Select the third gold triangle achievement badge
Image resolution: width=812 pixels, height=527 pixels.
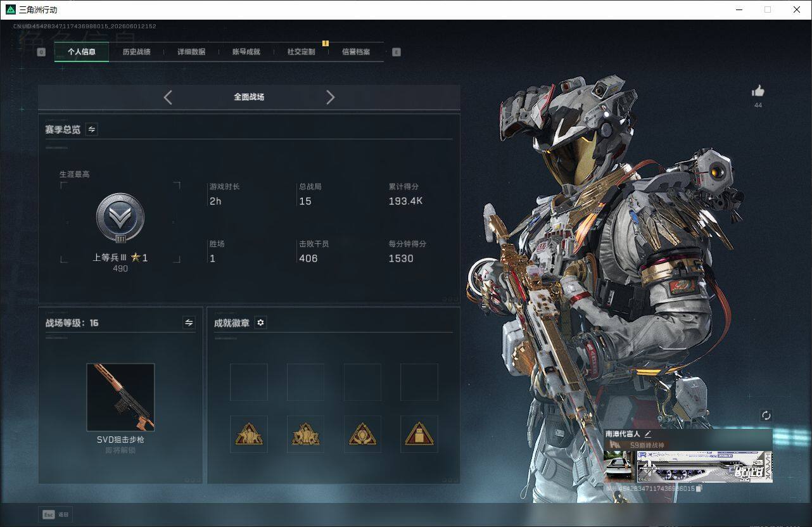click(362, 434)
